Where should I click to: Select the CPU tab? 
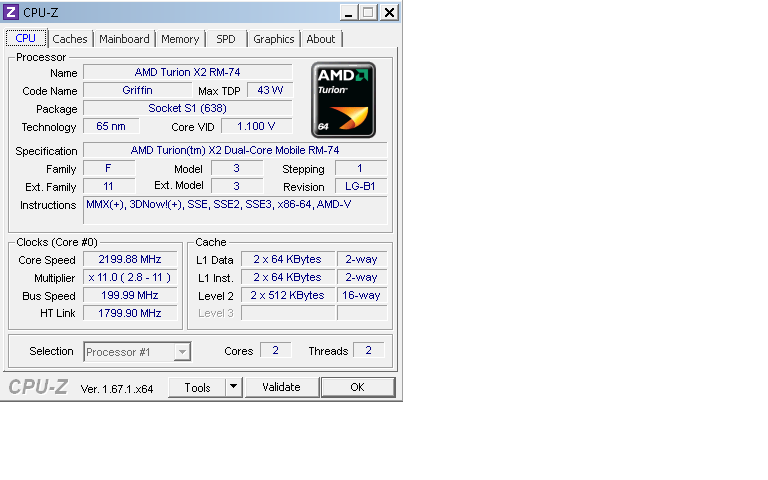pos(26,38)
